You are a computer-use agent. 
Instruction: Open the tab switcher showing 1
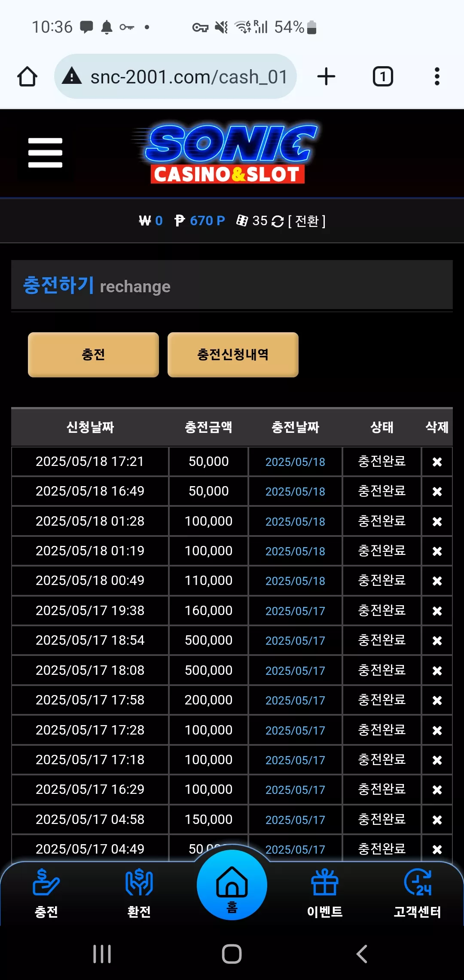[382, 77]
